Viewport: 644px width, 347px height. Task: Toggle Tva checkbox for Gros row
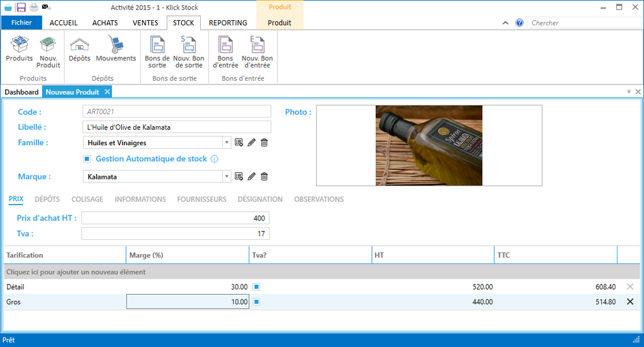coord(256,302)
